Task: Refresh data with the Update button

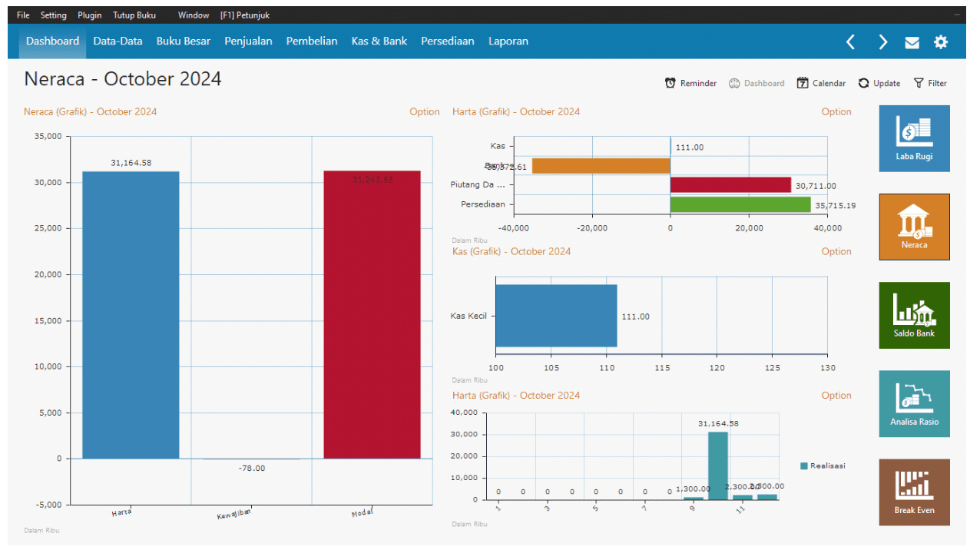Action: pos(879,83)
